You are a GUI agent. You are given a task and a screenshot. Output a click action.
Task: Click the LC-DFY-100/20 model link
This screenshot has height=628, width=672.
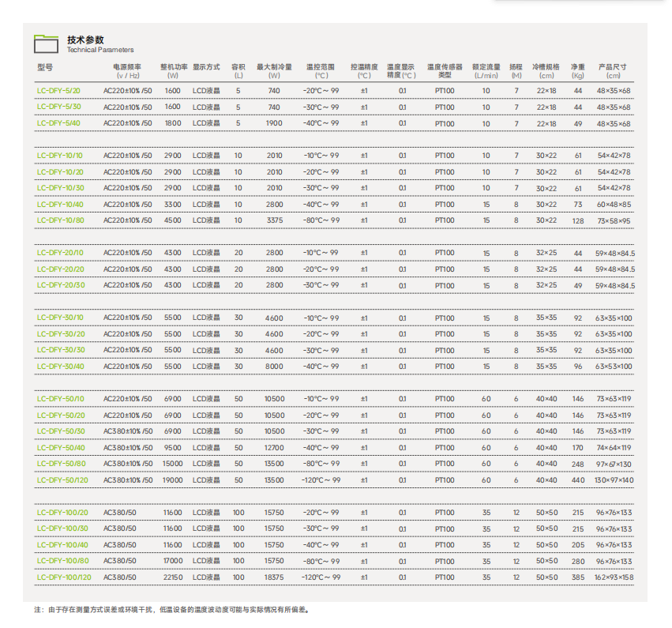pyautogui.click(x=62, y=513)
